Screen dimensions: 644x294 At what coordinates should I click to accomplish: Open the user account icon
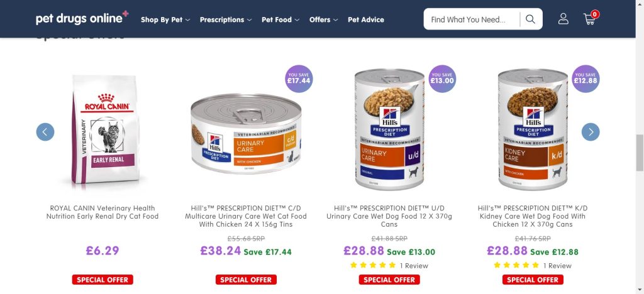563,19
